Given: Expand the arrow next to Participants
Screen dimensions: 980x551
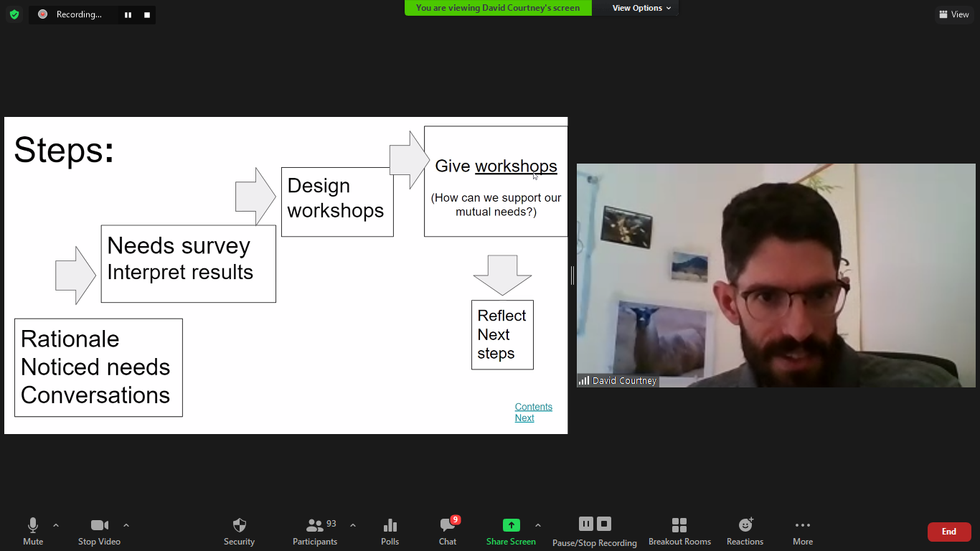Looking at the screenshot, I should coord(353,525).
